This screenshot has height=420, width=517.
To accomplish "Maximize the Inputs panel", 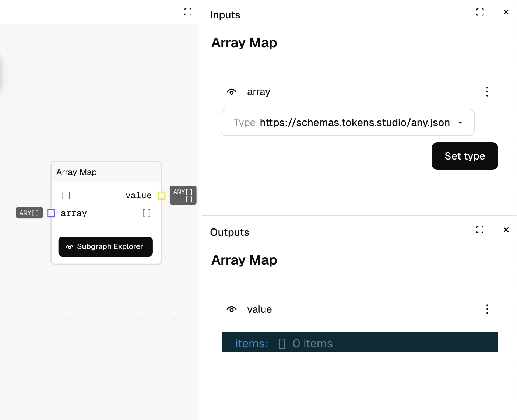I will tap(480, 12).
